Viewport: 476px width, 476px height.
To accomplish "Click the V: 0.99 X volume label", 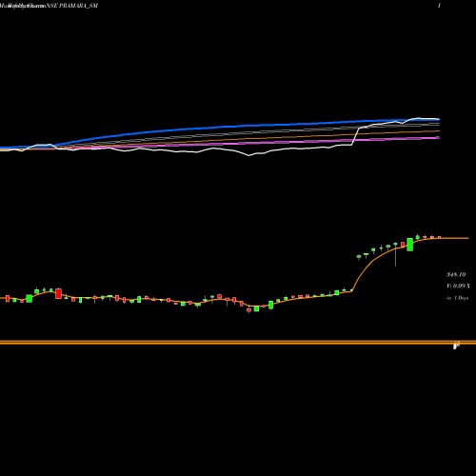I will pyautogui.click(x=458, y=287).
